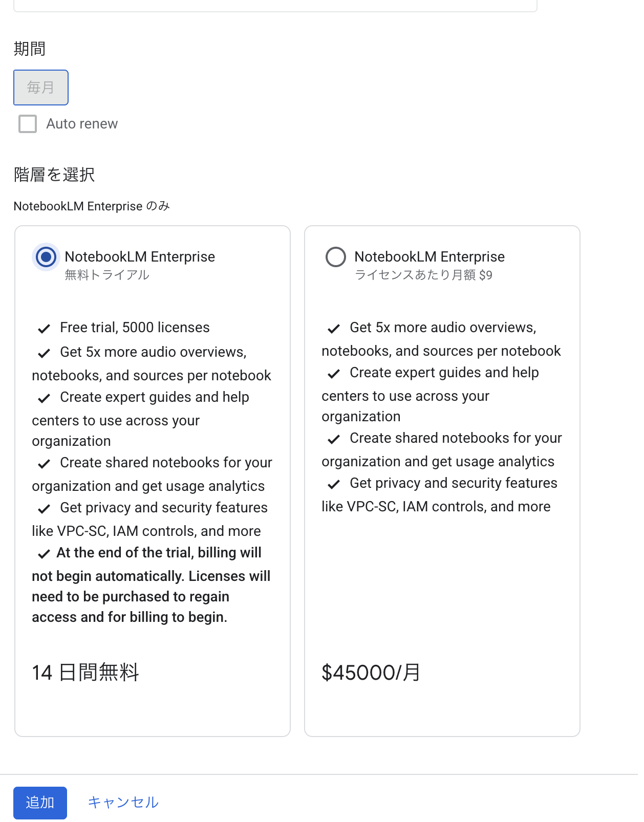This screenshot has width=644, height=822.
Task: Click the 無料トライアル tier label
Action: pos(106,275)
